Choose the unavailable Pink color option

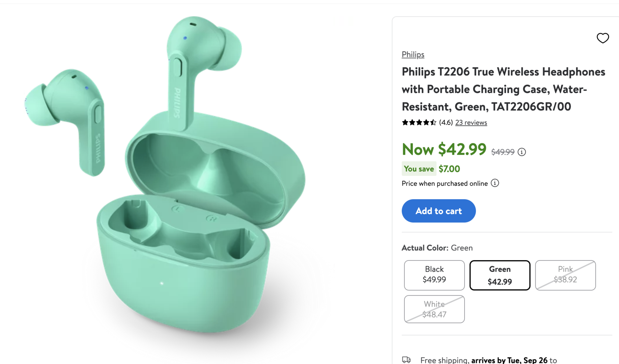click(x=565, y=275)
